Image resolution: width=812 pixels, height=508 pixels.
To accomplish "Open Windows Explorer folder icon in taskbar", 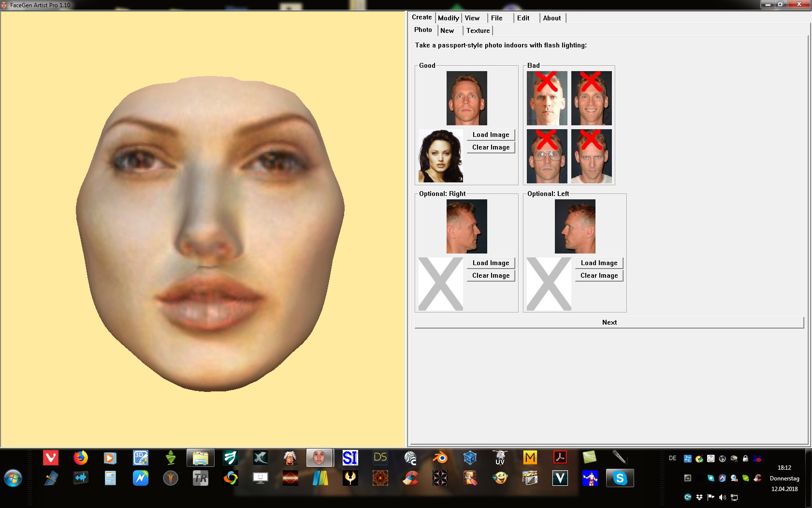I will click(x=200, y=457).
